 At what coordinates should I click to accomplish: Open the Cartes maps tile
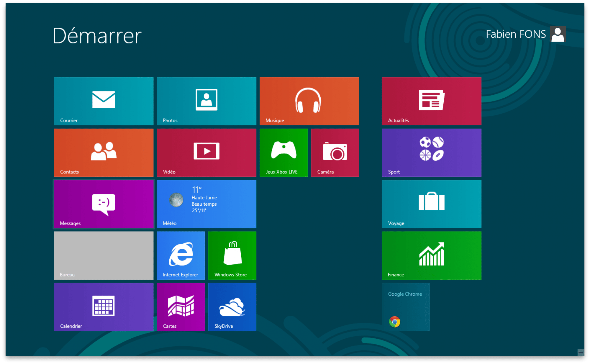[x=181, y=307]
